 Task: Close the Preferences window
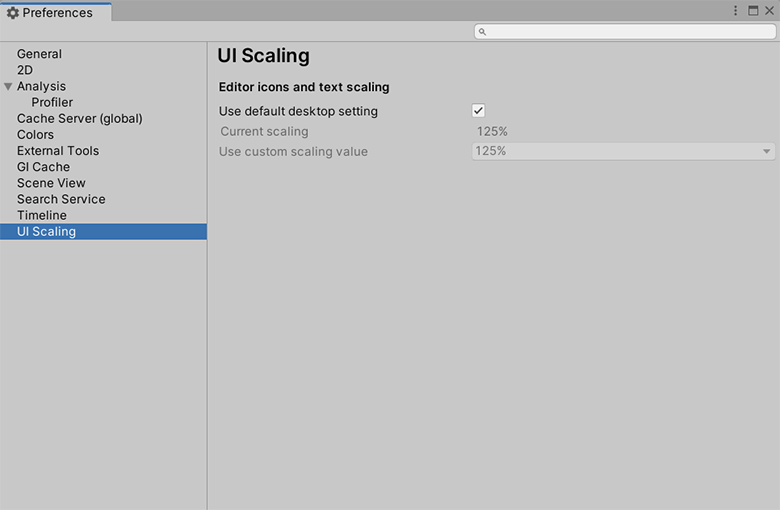point(769,11)
